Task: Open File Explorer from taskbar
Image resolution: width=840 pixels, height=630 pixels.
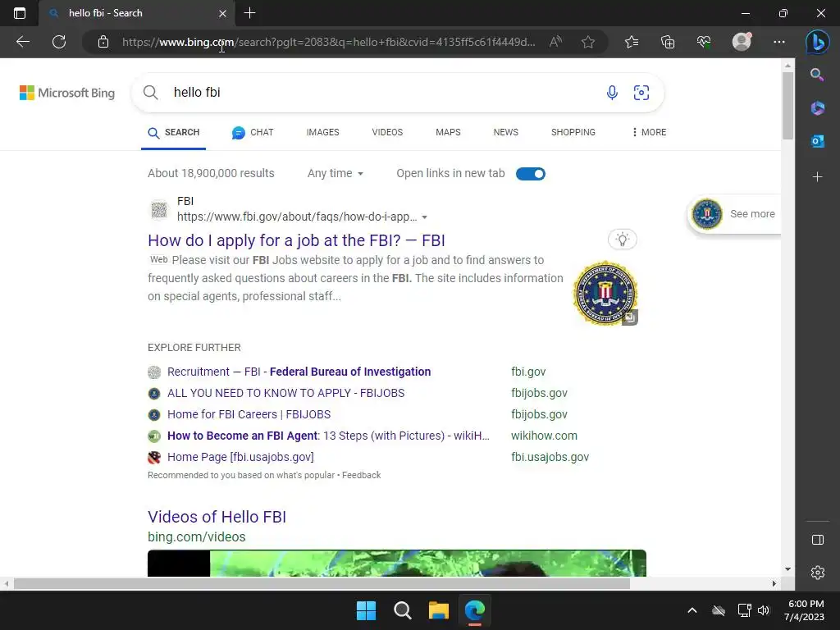Action: point(439,610)
